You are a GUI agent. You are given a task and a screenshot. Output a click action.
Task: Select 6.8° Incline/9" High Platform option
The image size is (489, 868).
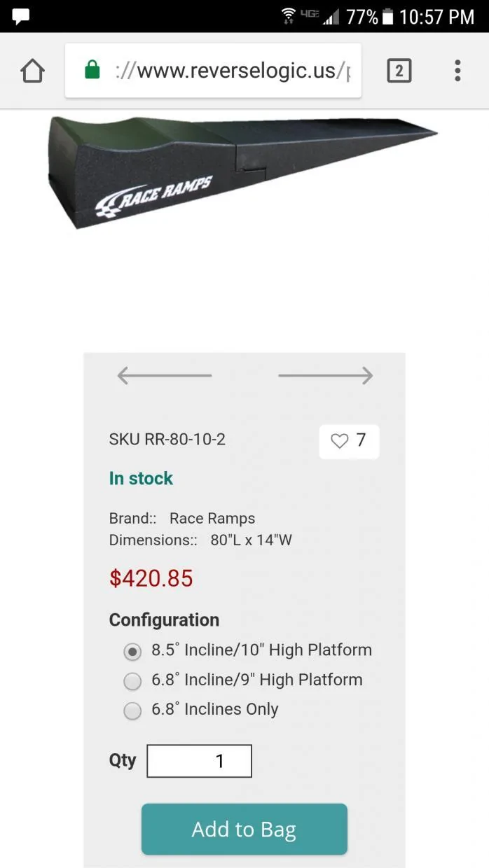[132, 681]
